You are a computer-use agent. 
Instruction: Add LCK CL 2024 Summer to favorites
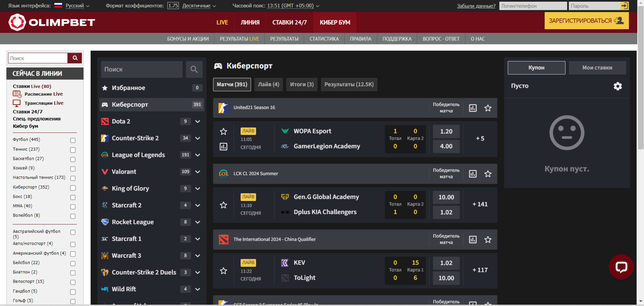click(488, 174)
